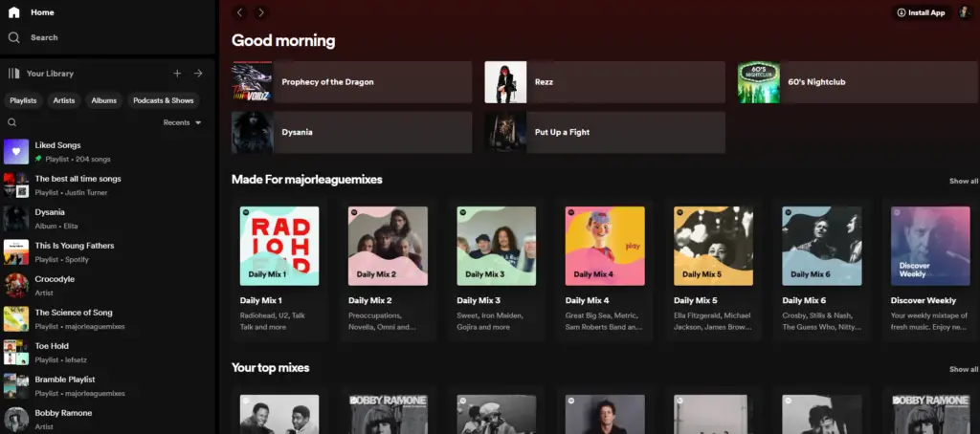Image resolution: width=980 pixels, height=434 pixels.
Task: Select The best all time songs playlist
Action: click(x=107, y=185)
